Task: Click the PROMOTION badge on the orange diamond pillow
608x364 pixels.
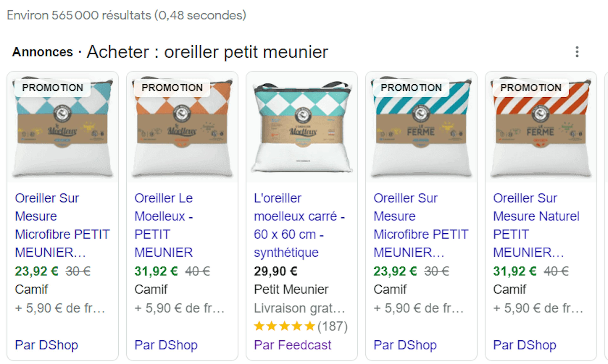Action: (x=172, y=88)
